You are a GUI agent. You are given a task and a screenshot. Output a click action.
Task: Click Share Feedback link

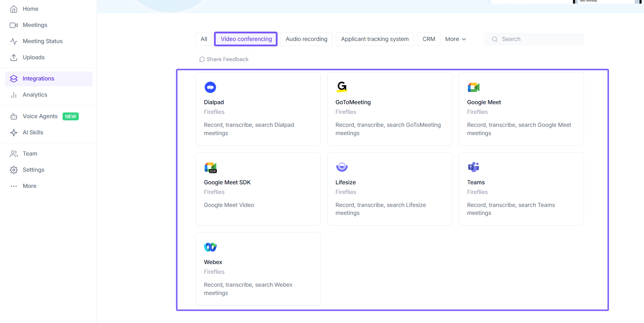pyautogui.click(x=224, y=59)
